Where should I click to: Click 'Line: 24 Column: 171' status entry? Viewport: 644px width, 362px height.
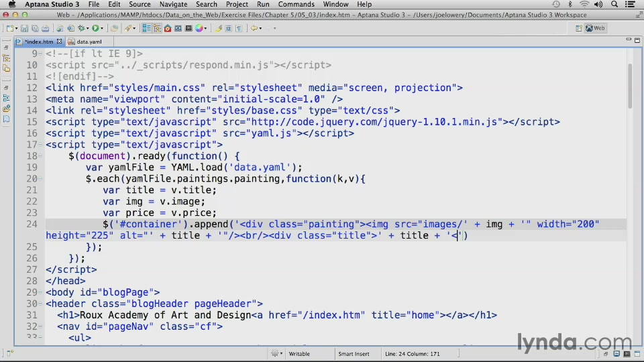[x=413, y=354]
